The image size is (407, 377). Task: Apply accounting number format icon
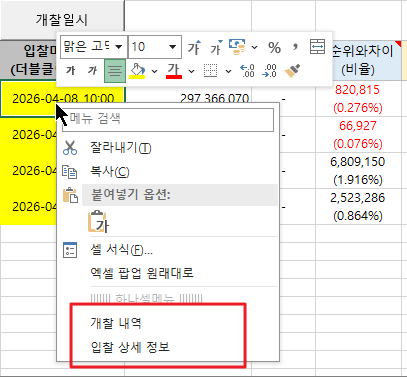click(237, 47)
